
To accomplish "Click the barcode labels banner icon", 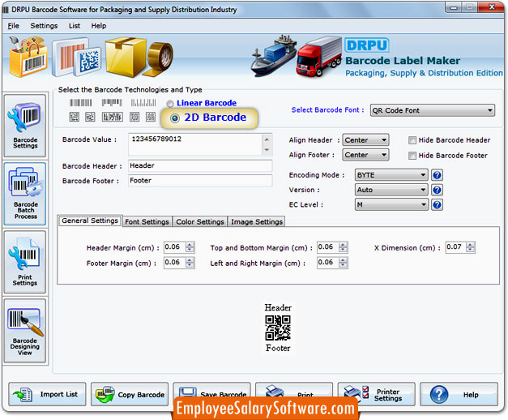I will click(77, 58).
